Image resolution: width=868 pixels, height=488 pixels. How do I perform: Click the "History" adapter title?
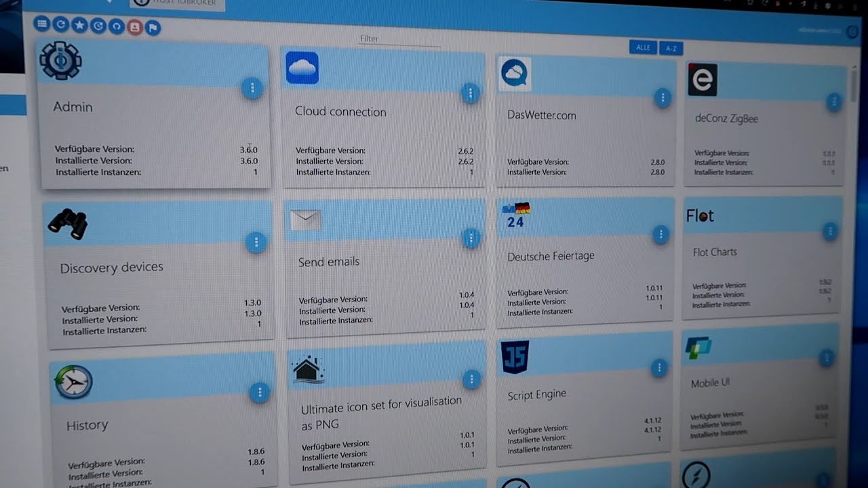click(x=87, y=426)
